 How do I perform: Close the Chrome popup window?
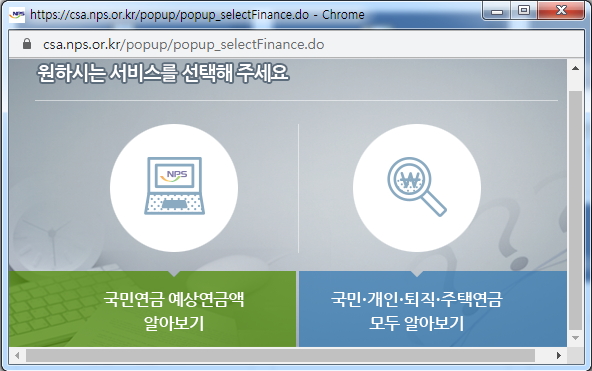pyautogui.click(x=561, y=11)
